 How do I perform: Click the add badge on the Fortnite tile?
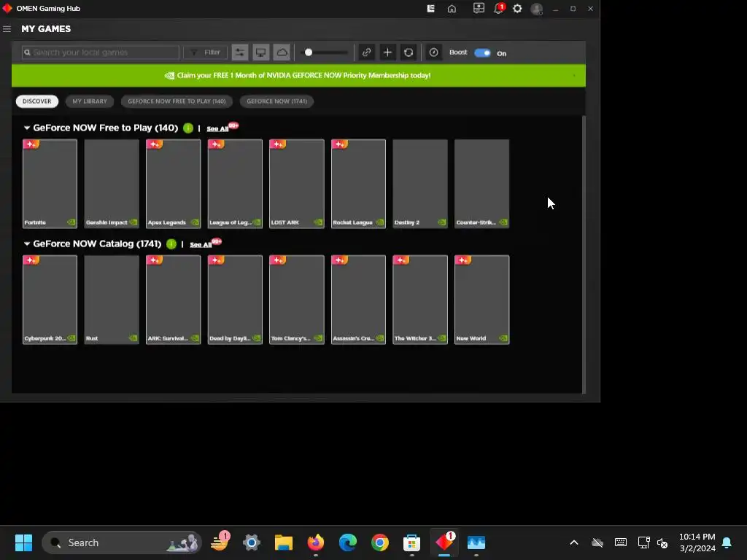tap(31, 144)
